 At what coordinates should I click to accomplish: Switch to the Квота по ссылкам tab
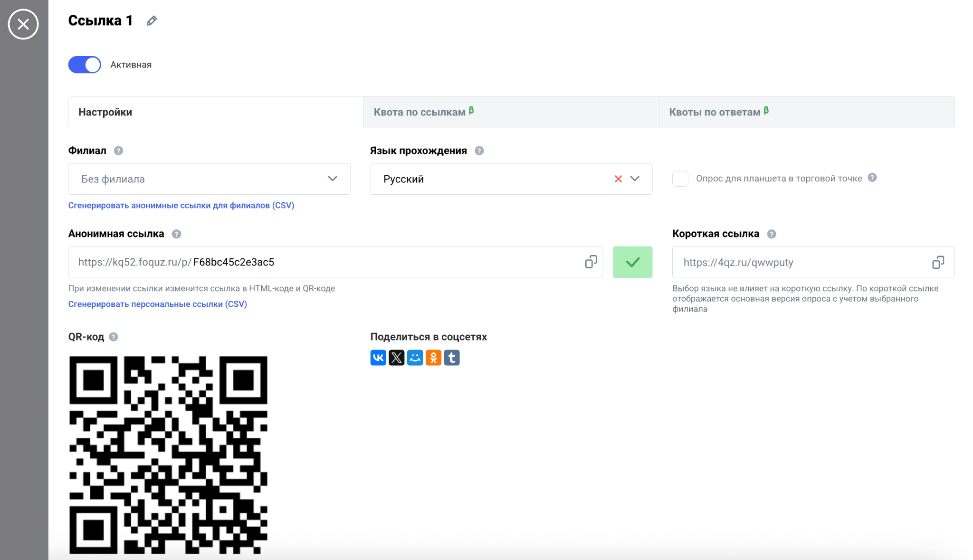[511, 113]
